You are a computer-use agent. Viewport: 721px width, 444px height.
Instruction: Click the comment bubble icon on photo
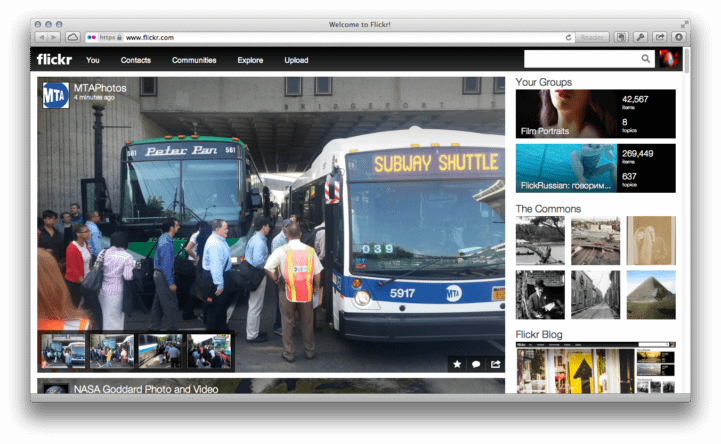click(476, 364)
